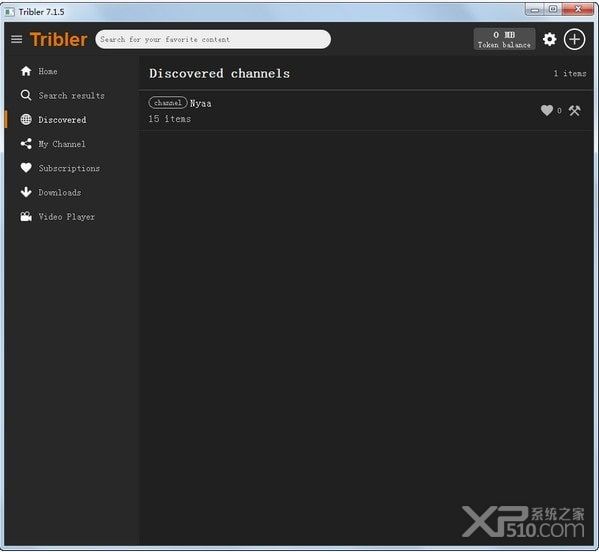
Task: Click the camera icon beside Video Player
Action: [26, 217]
